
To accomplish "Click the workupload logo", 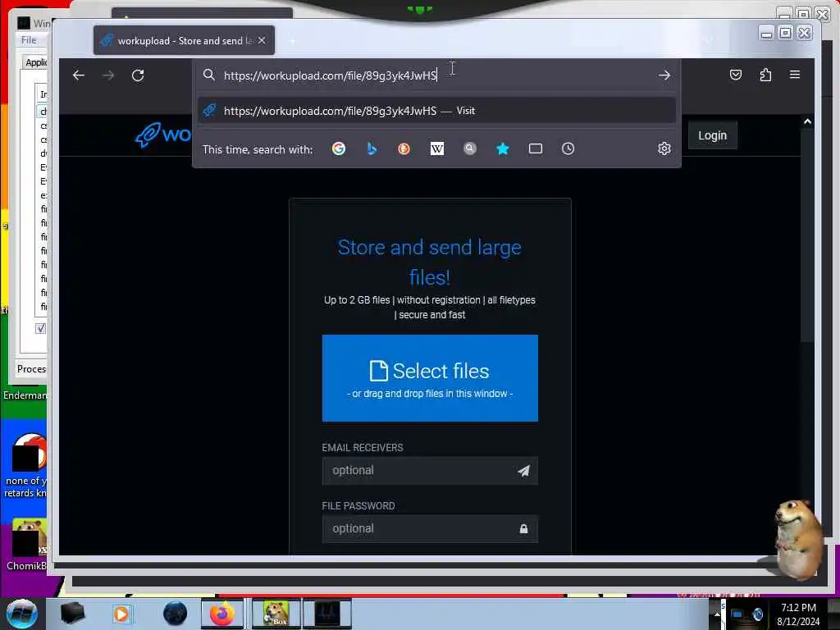I will point(163,135).
